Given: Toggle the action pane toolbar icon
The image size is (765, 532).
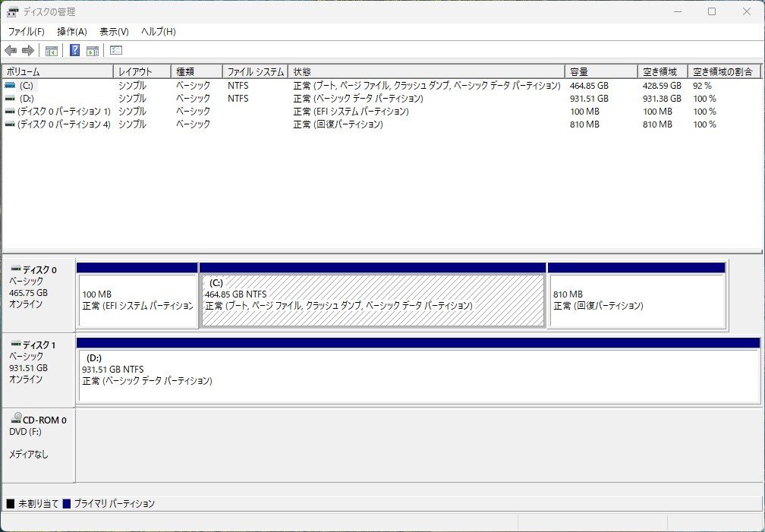Looking at the screenshot, I should click(93, 50).
